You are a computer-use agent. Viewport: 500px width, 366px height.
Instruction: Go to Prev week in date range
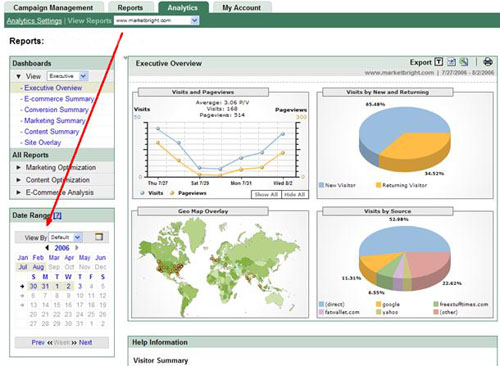click(x=38, y=342)
